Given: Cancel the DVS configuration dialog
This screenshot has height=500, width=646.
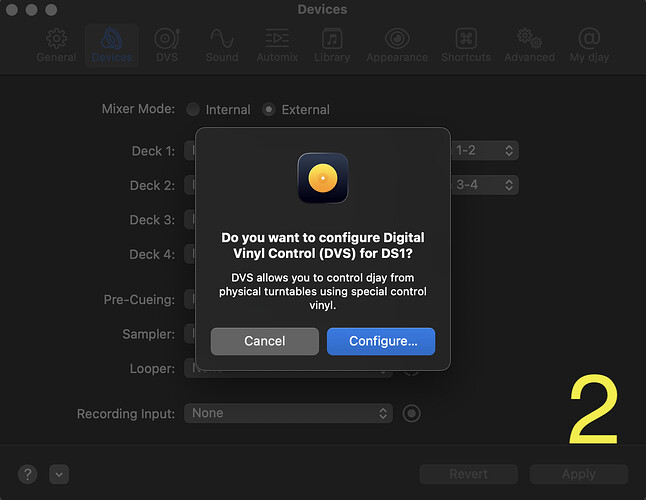Looking at the screenshot, I should [x=265, y=341].
